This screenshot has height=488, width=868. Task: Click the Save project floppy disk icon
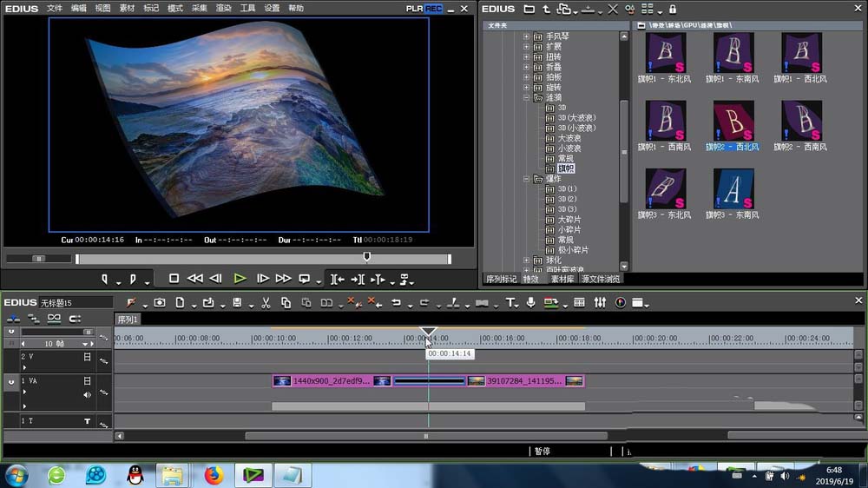236,302
